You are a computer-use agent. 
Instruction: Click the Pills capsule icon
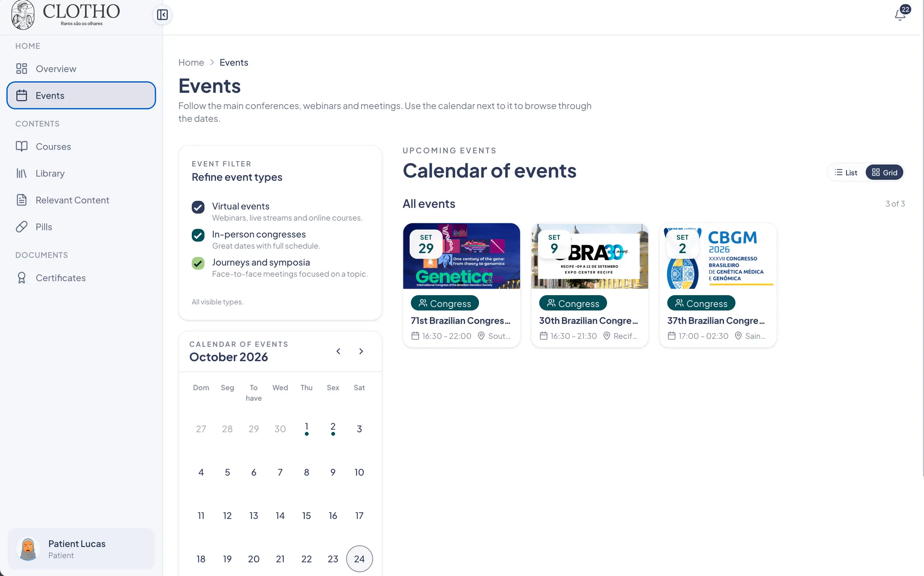tap(22, 227)
